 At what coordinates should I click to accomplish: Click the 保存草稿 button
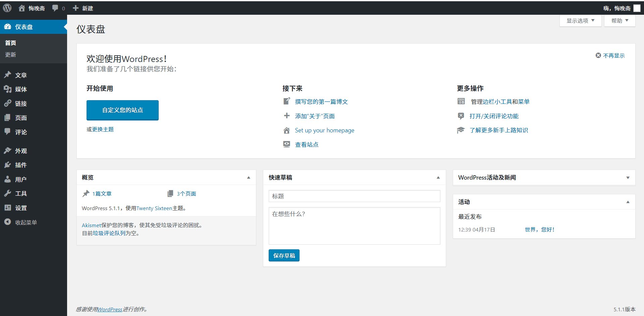[x=284, y=255]
